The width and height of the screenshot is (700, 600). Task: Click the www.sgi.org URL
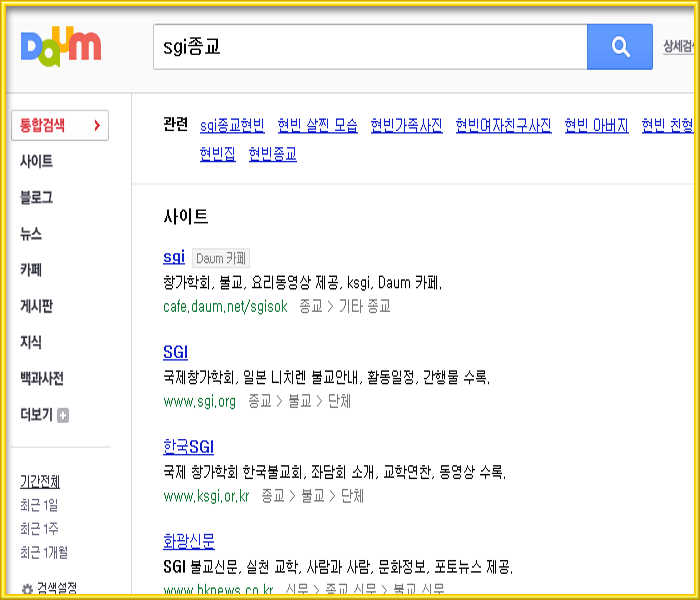click(200, 401)
